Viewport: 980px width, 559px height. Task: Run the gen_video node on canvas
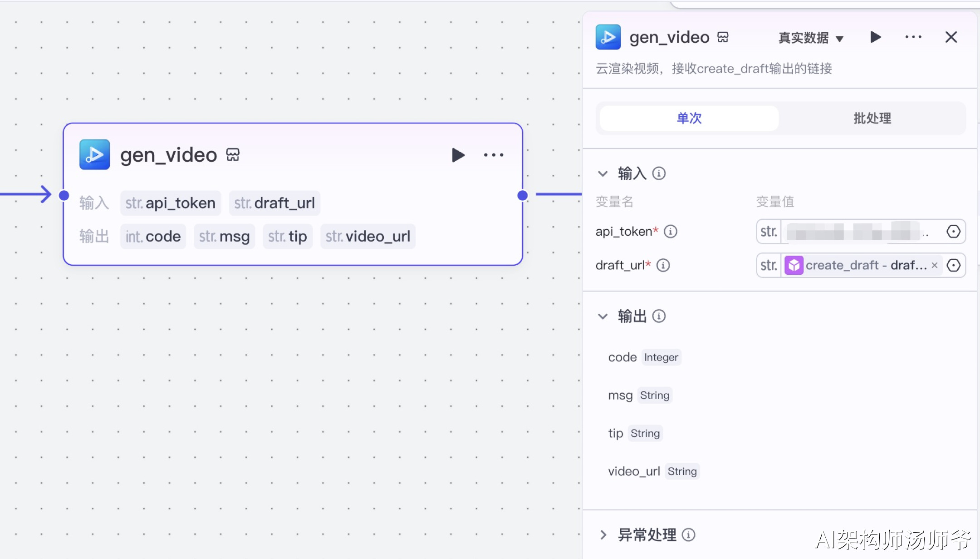(458, 155)
